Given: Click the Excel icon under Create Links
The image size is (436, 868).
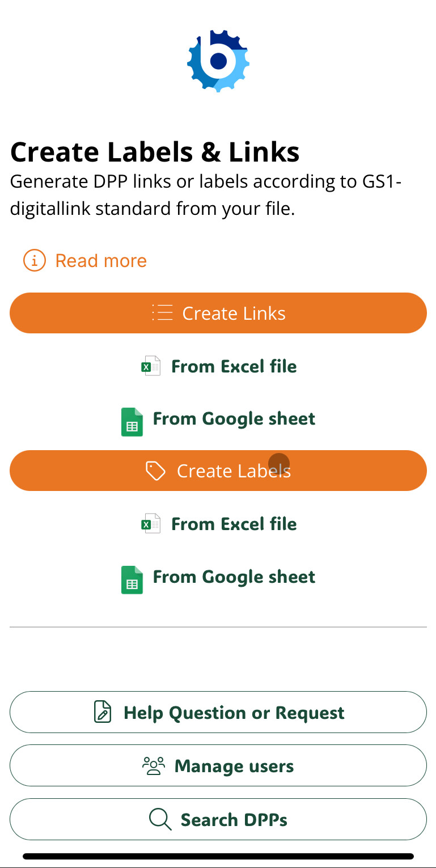Looking at the screenshot, I should pos(151,366).
